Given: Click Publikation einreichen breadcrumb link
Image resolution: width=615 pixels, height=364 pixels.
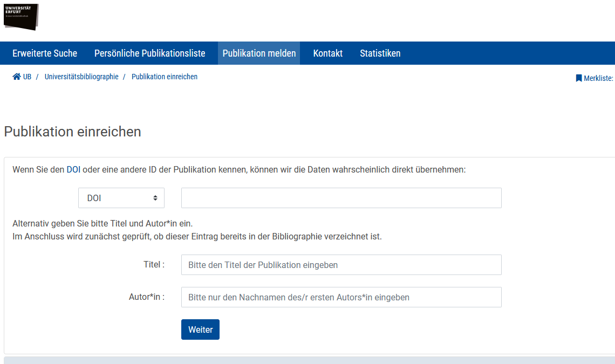Looking at the screenshot, I should [x=165, y=77].
